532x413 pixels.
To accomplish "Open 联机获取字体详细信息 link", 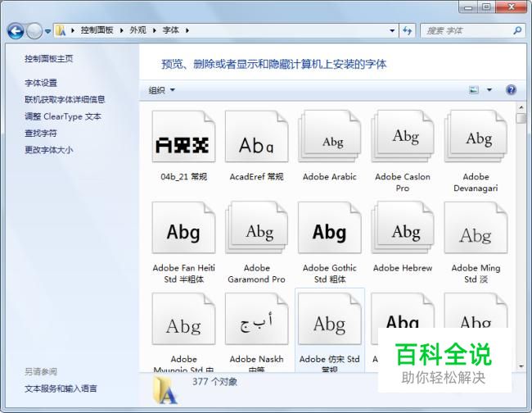I will point(65,99).
